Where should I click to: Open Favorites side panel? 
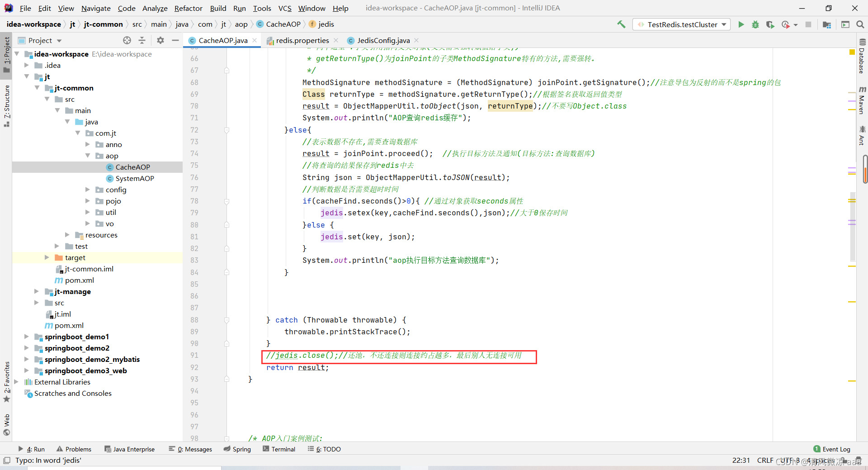point(6,382)
